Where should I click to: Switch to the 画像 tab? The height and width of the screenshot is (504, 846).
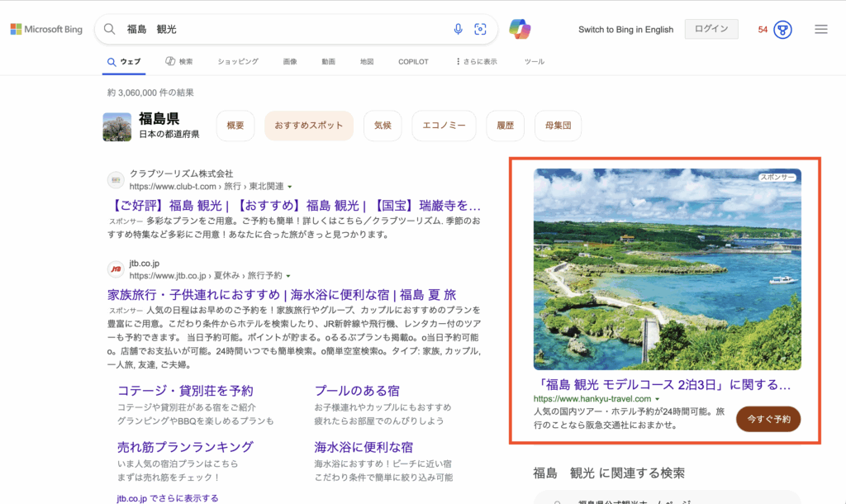coord(290,61)
